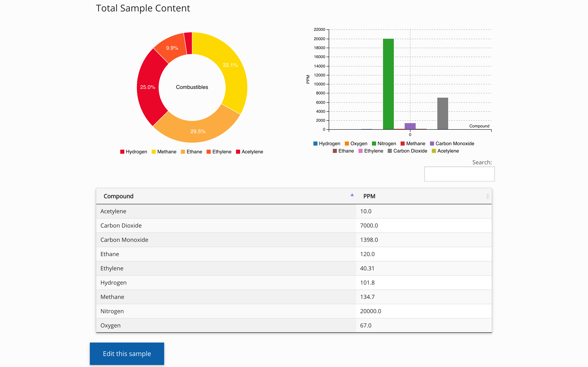
Task: Click Acetylene olive legend square in bar chart
Action: point(434,151)
